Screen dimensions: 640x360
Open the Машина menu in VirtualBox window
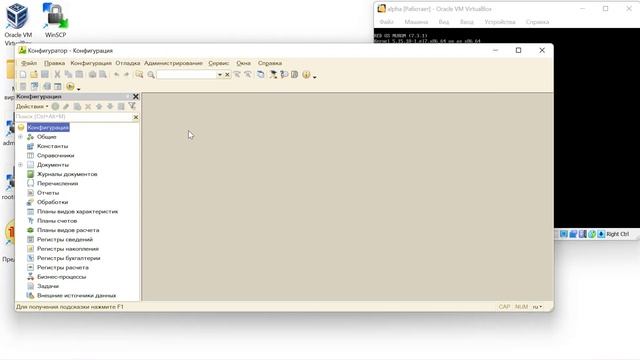[x=416, y=22]
